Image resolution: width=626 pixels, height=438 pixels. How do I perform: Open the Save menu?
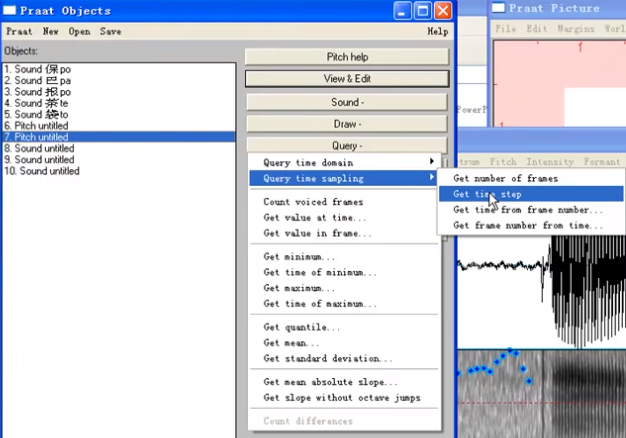(x=110, y=32)
